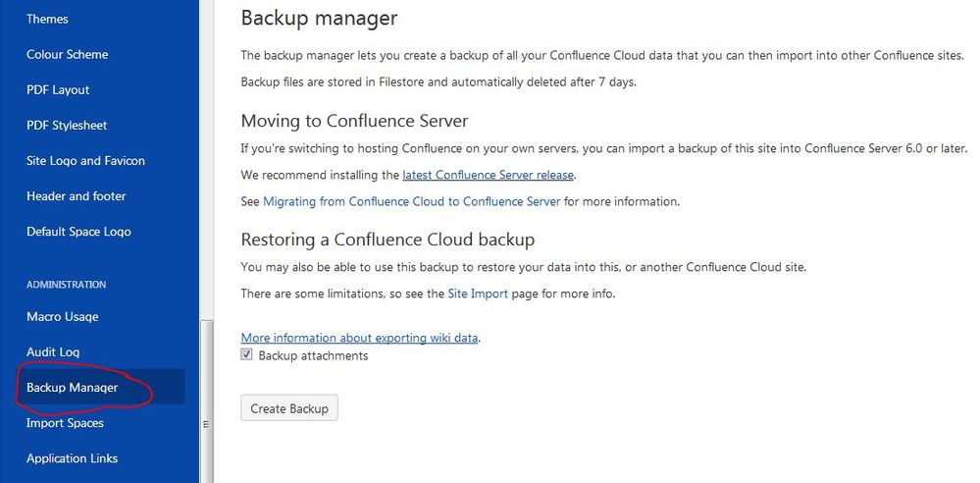Click the sidebar resize handle
The image size is (980, 483).
click(206, 424)
